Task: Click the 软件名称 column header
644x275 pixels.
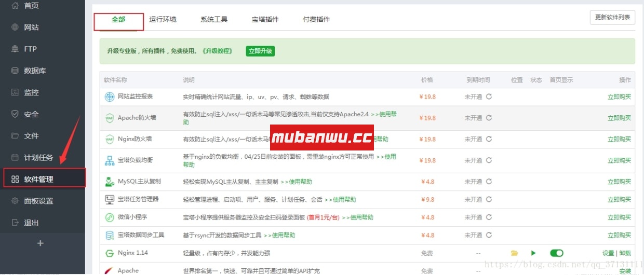Action: (x=115, y=80)
